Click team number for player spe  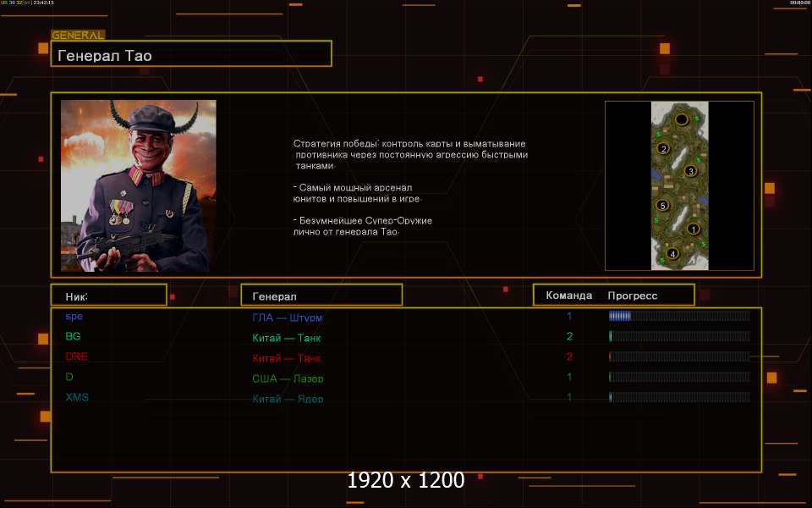pyautogui.click(x=569, y=316)
